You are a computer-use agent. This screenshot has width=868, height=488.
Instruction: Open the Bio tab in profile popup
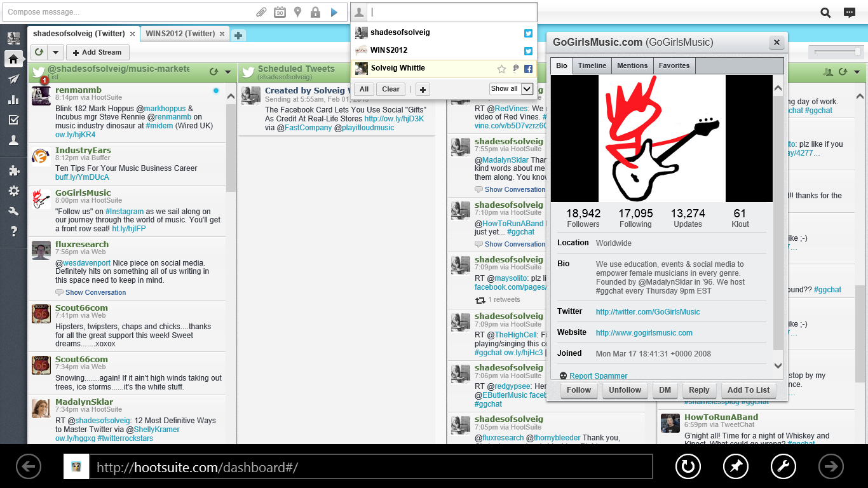[562, 65]
